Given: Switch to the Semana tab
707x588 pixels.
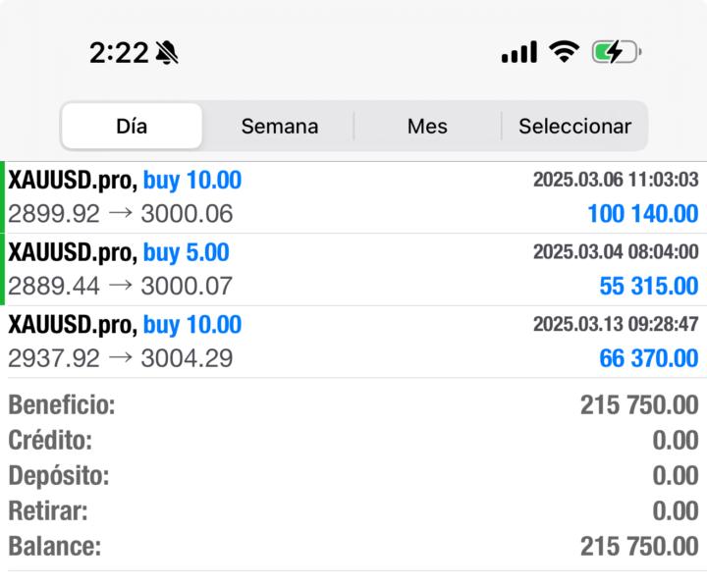Looking at the screenshot, I should click(x=280, y=127).
